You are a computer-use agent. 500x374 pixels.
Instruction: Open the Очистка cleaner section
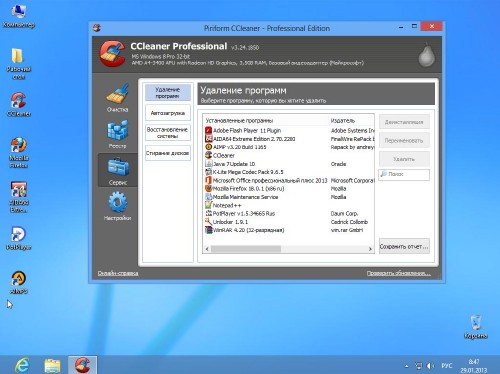pyautogui.click(x=117, y=97)
